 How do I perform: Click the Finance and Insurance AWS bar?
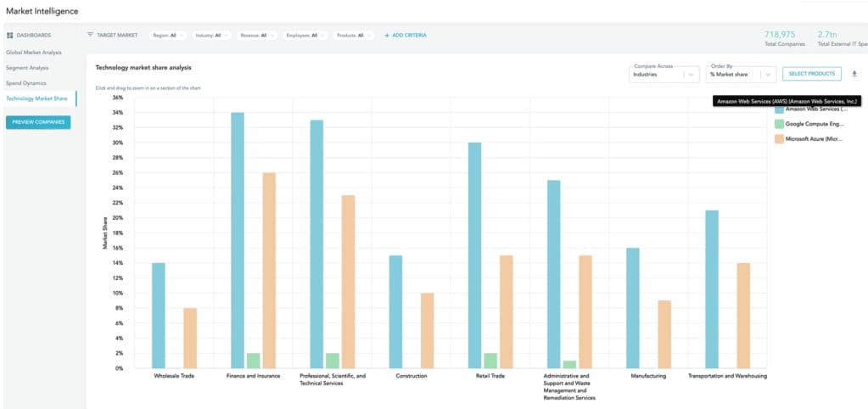coord(238,240)
